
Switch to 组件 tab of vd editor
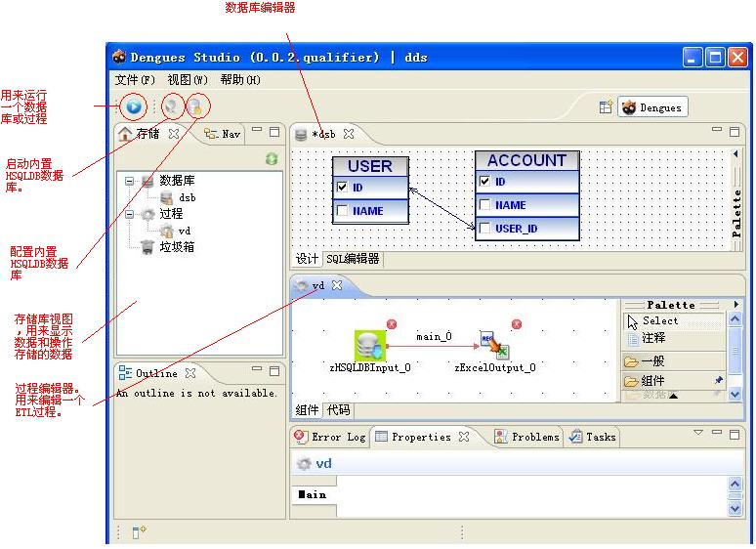pyautogui.click(x=307, y=410)
